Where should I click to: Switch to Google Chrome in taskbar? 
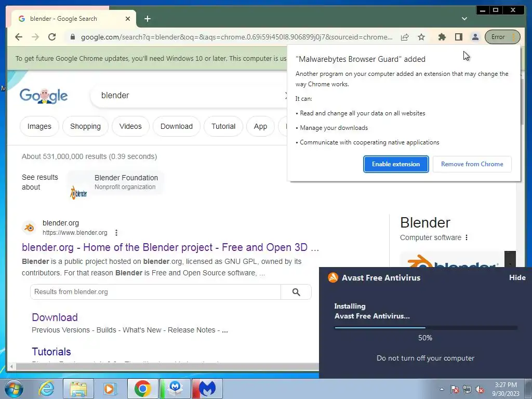pos(142,389)
